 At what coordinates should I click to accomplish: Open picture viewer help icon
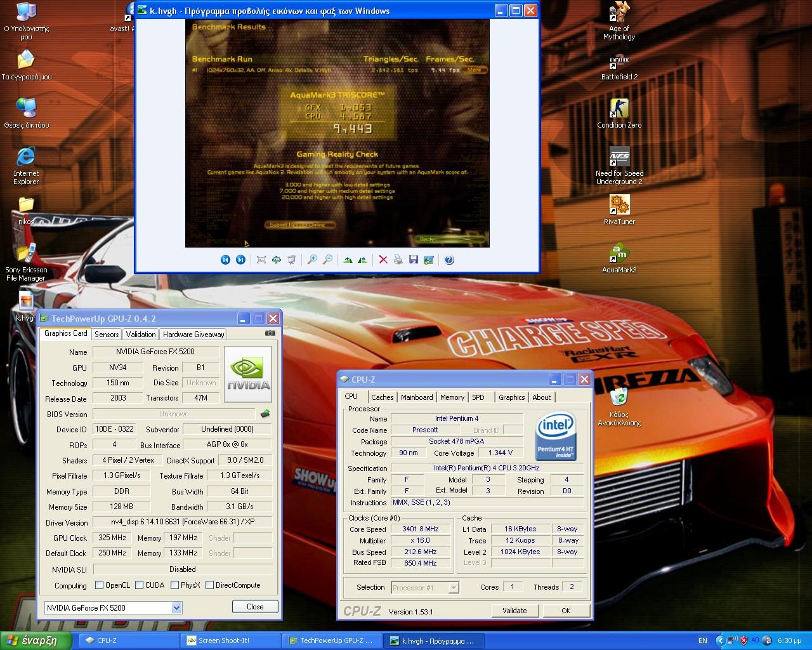click(449, 260)
